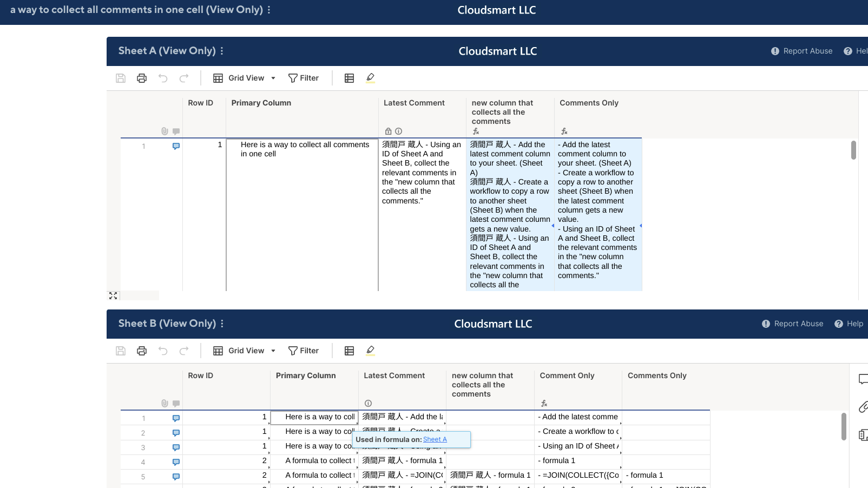Select the Latest Comment column header in Sheet A
The height and width of the screenshot is (488, 868).
tap(422, 117)
